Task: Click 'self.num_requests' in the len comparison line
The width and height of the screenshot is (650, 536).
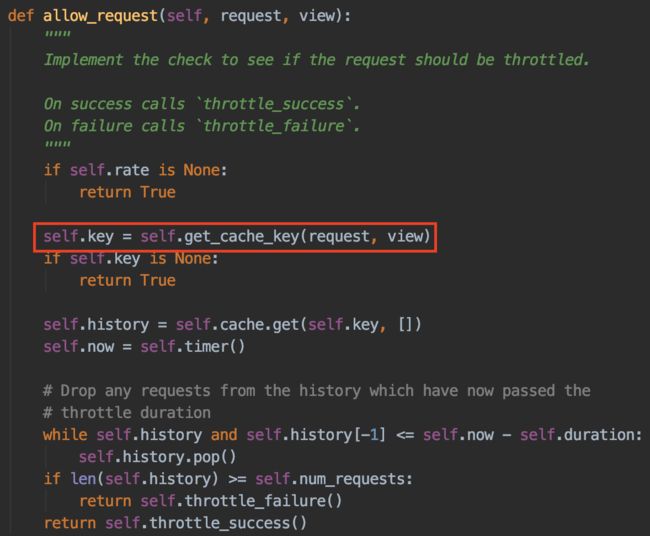Action: tap(330, 479)
